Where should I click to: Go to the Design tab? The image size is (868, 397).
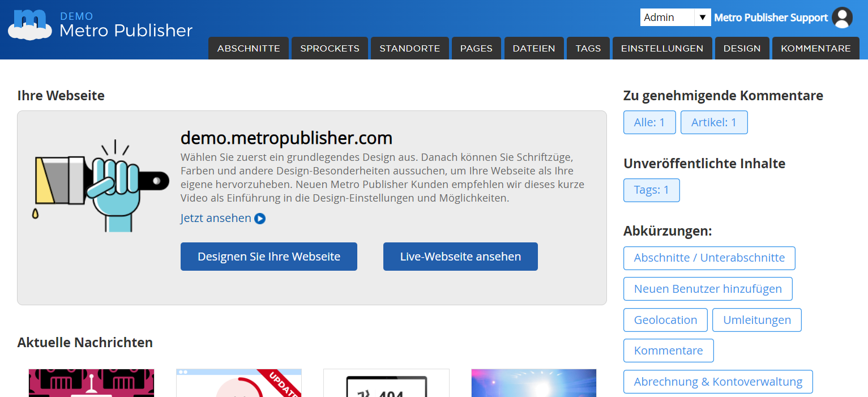pos(742,48)
